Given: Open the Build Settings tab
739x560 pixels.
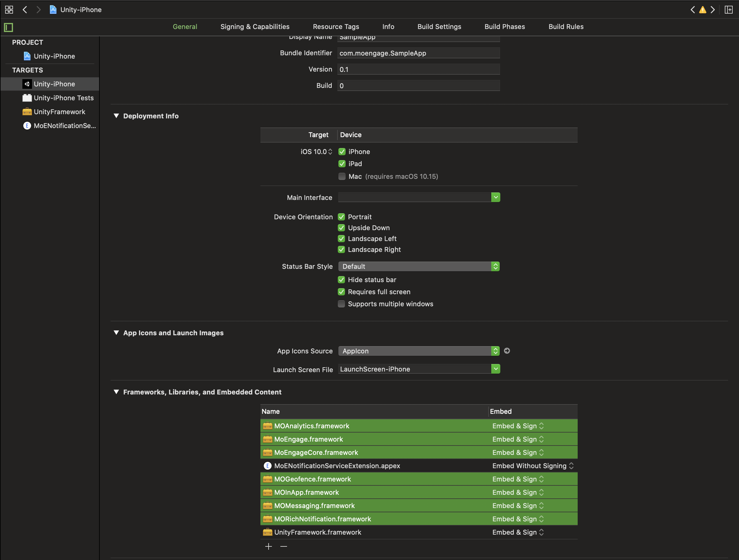Looking at the screenshot, I should 439,27.
